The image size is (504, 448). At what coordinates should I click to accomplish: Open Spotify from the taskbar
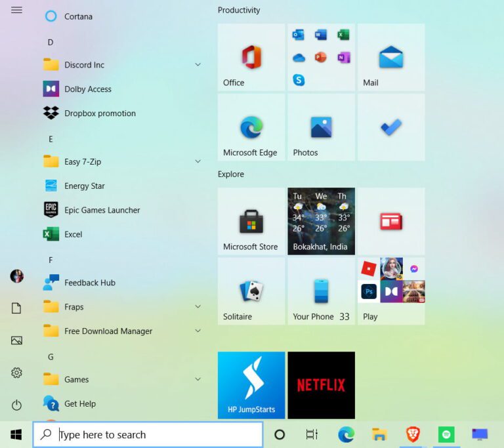coord(446,434)
